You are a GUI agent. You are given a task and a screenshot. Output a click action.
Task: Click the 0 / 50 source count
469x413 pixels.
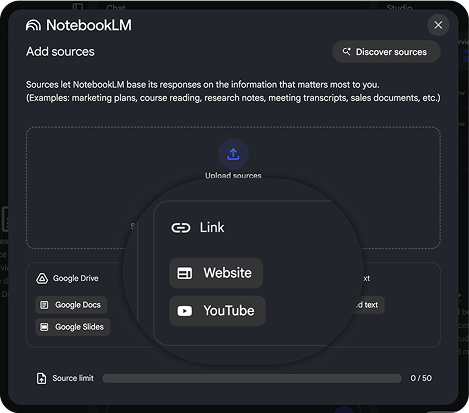pyautogui.click(x=421, y=378)
